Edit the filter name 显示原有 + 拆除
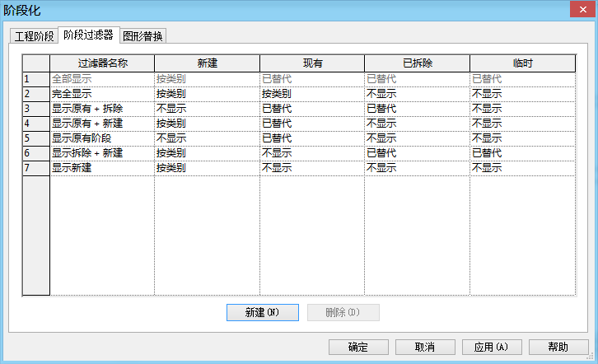This screenshot has width=598, height=364. coord(102,109)
